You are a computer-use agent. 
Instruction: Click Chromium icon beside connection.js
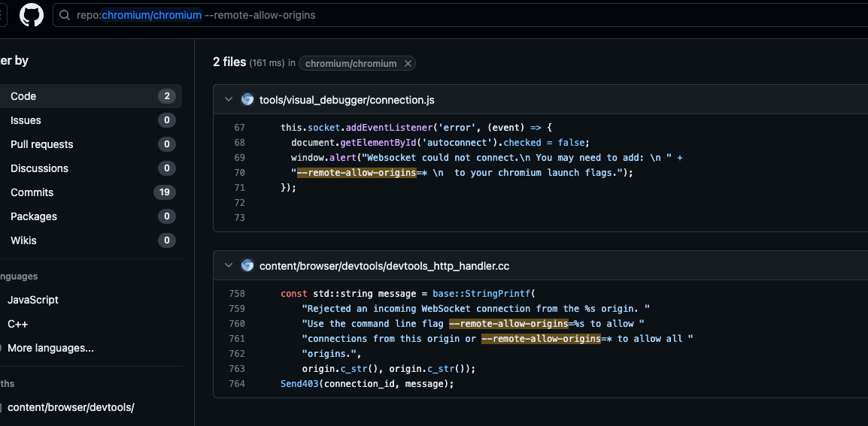(247, 99)
